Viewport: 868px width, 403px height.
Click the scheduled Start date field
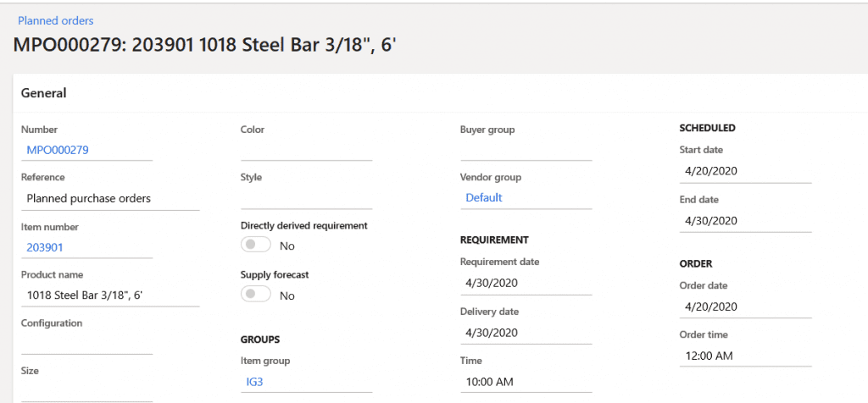745,171
